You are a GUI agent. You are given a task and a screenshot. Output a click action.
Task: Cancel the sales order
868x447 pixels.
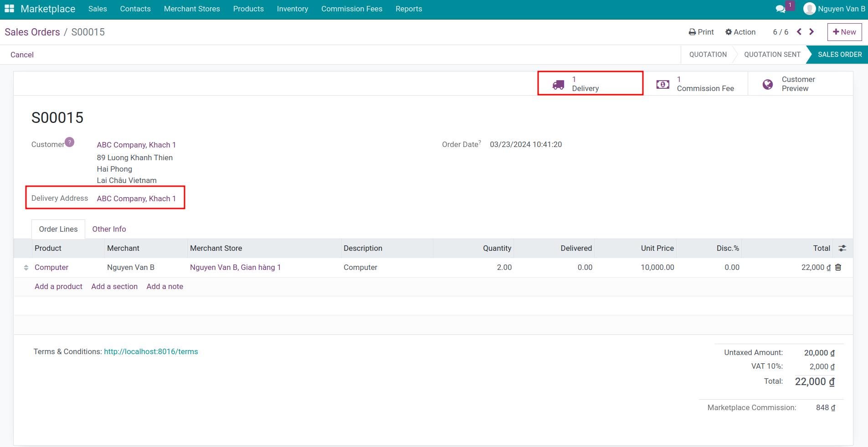coord(22,55)
